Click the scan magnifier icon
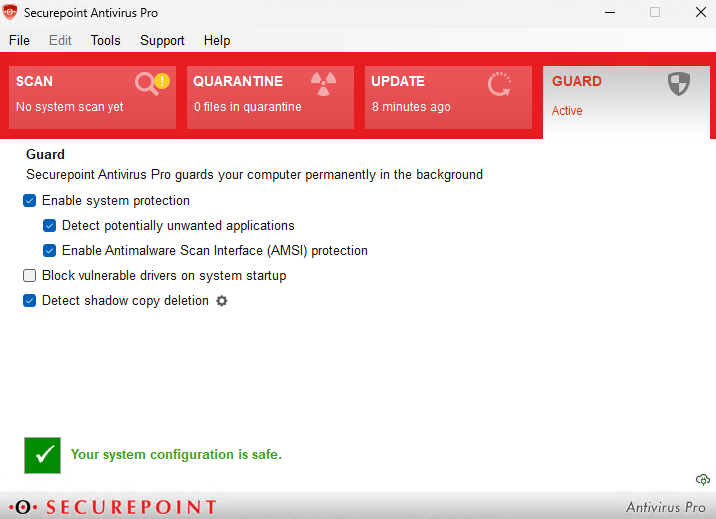Viewport: 716px width, 519px height. [x=150, y=84]
